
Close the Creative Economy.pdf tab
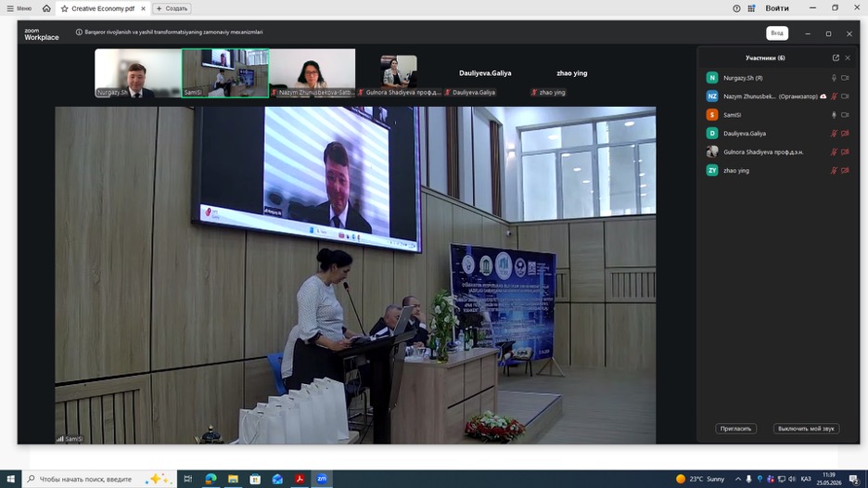[143, 8]
